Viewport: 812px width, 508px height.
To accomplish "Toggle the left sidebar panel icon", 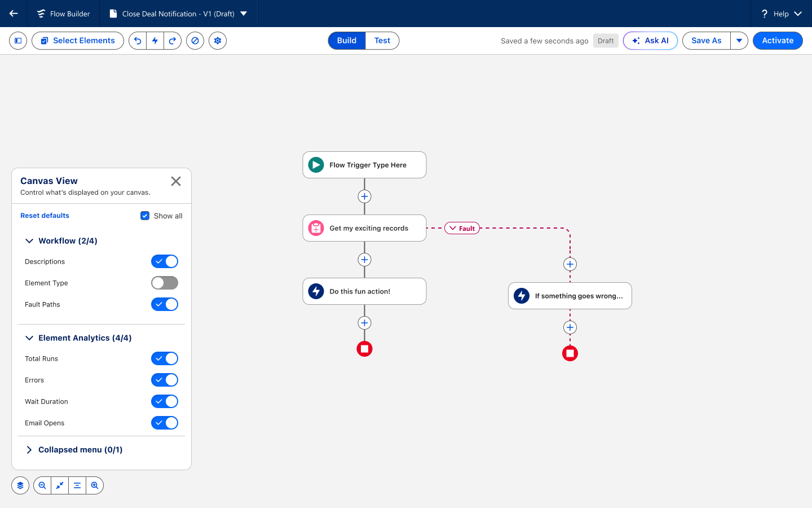I will coord(18,41).
